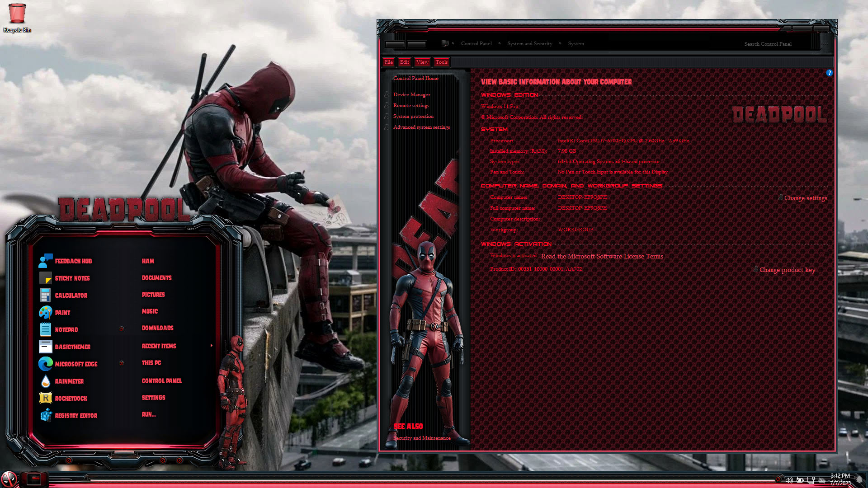Click Change settings link
The width and height of the screenshot is (868, 488).
coord(805,198)
